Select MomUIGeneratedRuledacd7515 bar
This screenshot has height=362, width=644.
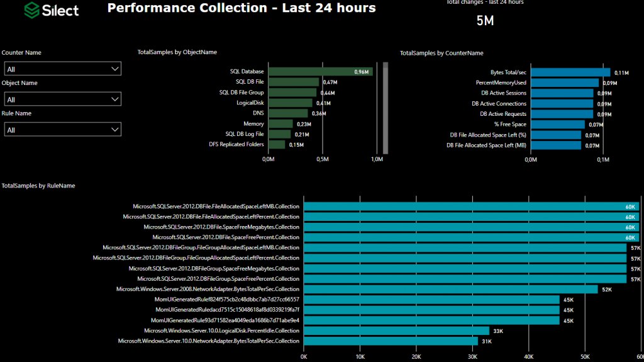[431, 310]
